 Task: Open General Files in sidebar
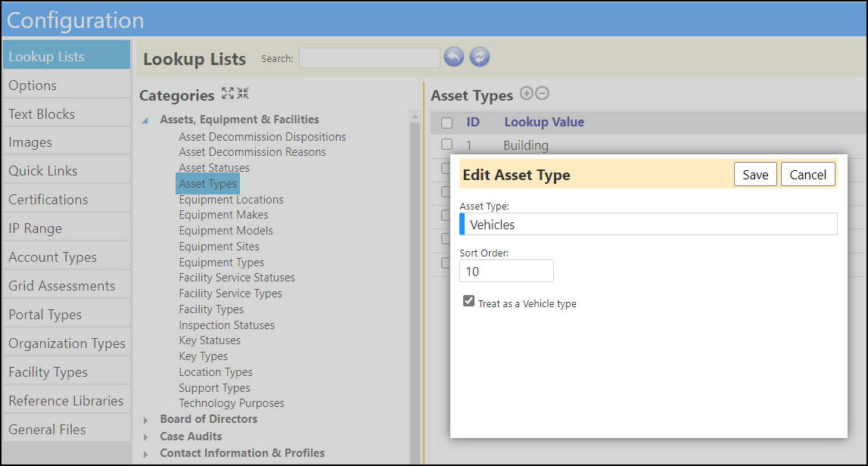click(x=67, y=430)
